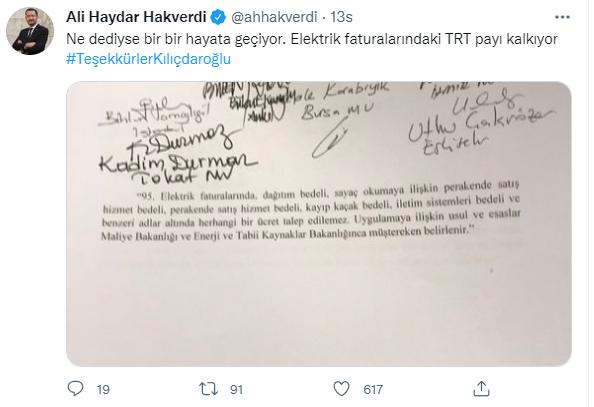594x407 pixels.
Task: Click the blue verified badge
Action: click(x=218, y=17)
